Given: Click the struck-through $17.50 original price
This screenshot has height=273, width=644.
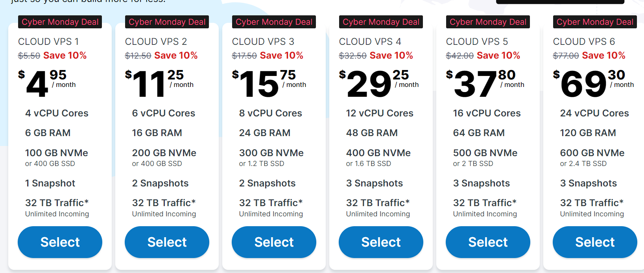Looking at the screenshot, I should [244, 56].
